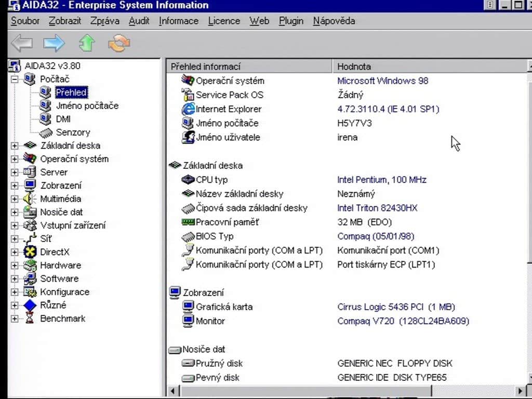Click the Benchmark hourglass icon
Image resolution: width=532 pixels, height=399 pixels.
(30, 318)
